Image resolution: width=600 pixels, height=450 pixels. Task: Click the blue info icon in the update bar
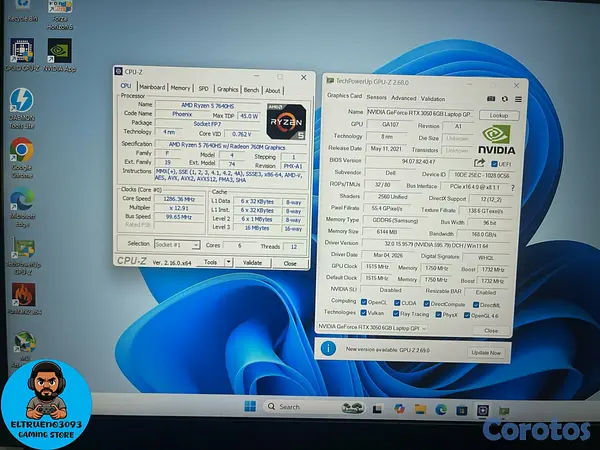tap(328, 348)
